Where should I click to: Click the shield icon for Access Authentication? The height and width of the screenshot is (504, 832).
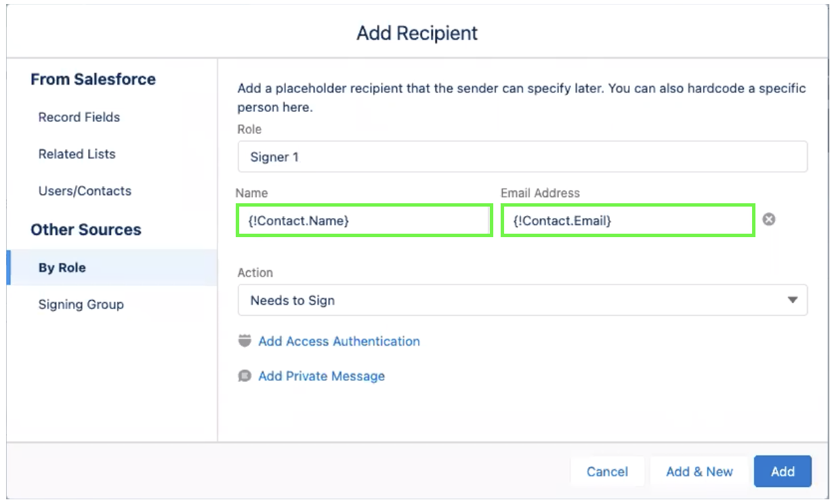click(x=245, y=341)
